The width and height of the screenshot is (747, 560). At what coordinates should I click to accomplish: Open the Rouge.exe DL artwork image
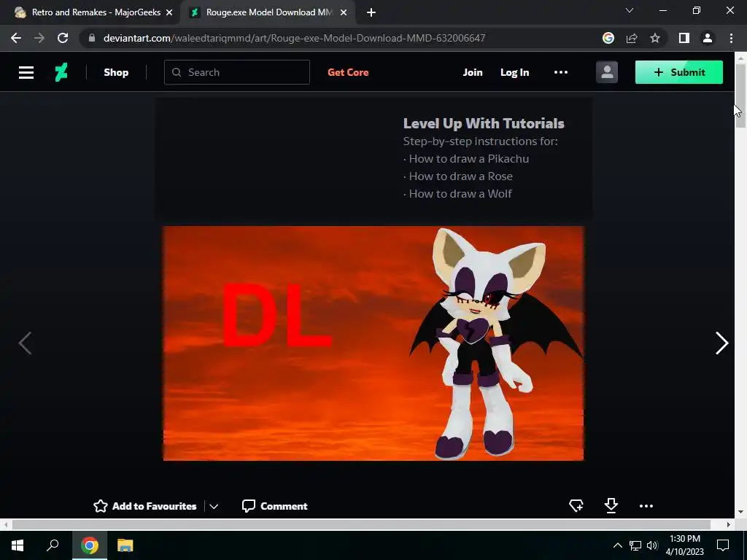373,343
